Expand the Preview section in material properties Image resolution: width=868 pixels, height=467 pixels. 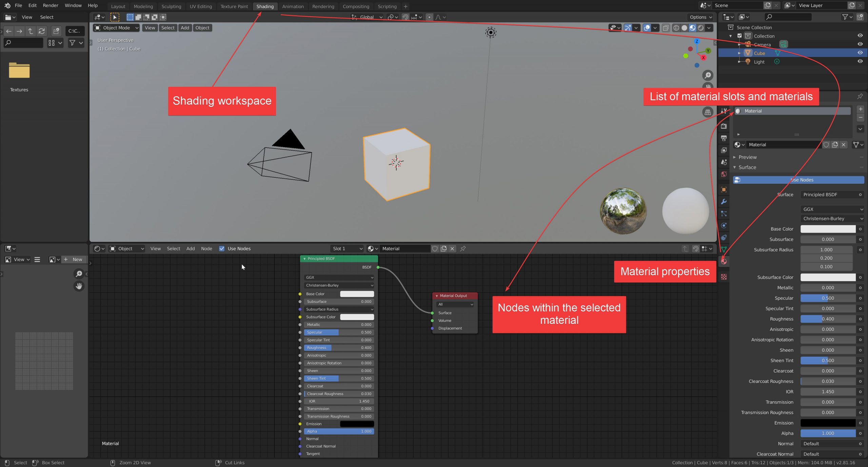pyautogui.click(x=734, y=157)
